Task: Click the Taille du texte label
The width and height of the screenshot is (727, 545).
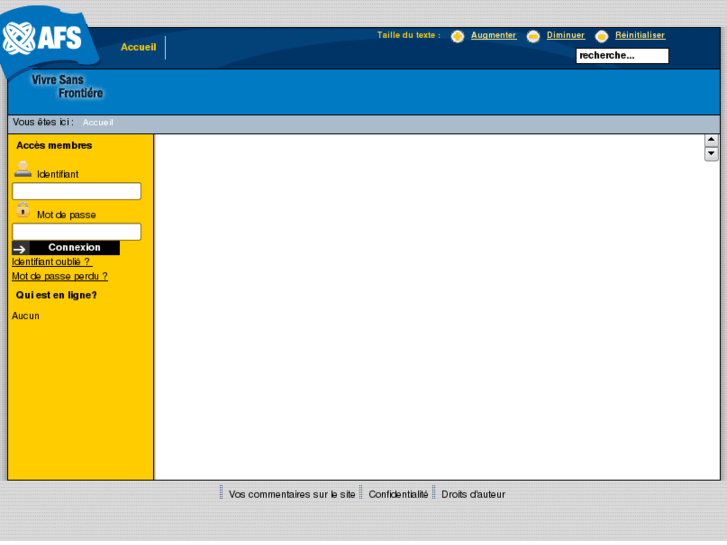Action: pyautogui.click(x=408, y=35)
